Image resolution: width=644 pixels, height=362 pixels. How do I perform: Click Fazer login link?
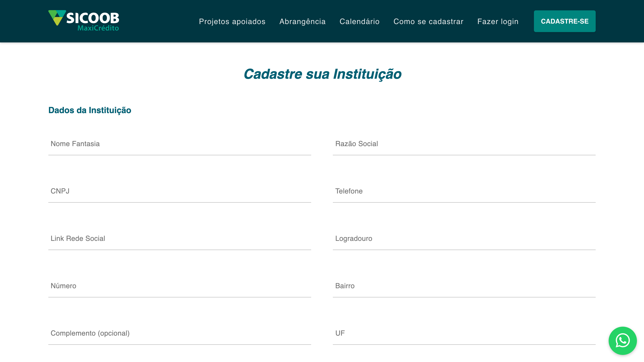click(498, 21)
